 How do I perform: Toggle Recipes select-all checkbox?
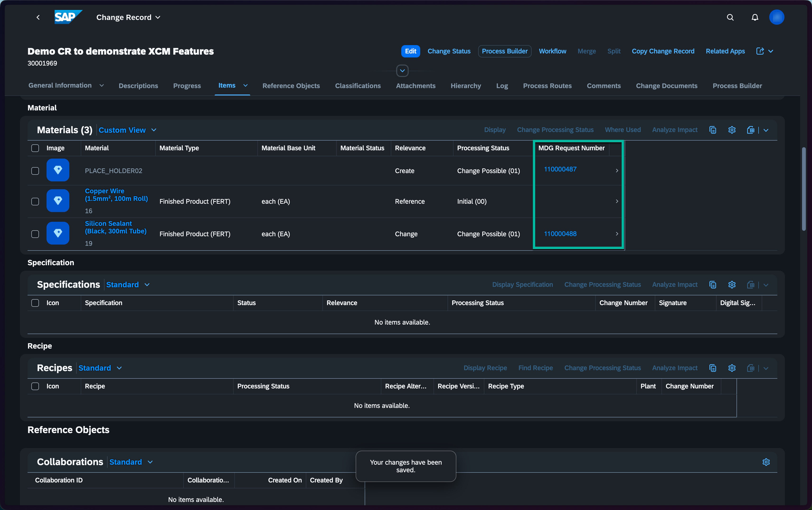click(35, 386)
